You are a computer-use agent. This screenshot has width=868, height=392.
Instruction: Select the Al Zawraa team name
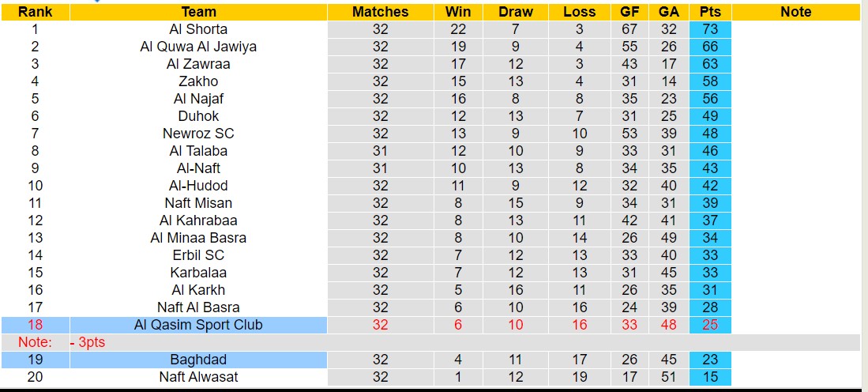tap(198, 64)
